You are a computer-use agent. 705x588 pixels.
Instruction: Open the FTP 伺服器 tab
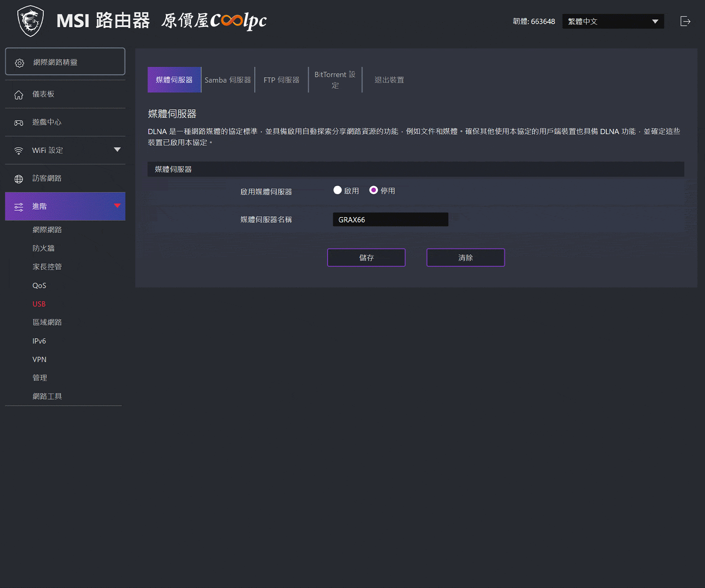click(282, 80)
